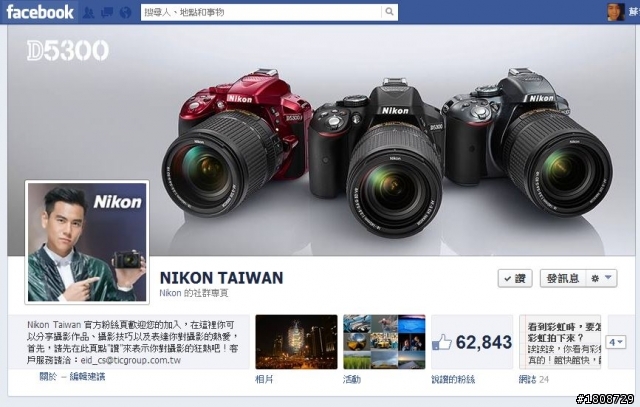640x407 pixels.
Task: Click the search magnifier icon
Action: [389, 12]
